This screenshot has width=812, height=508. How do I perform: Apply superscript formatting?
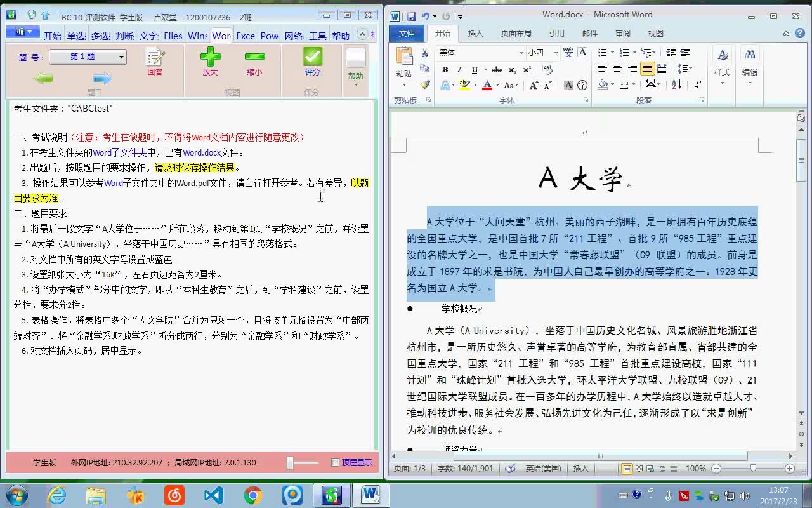click(527, 69)
